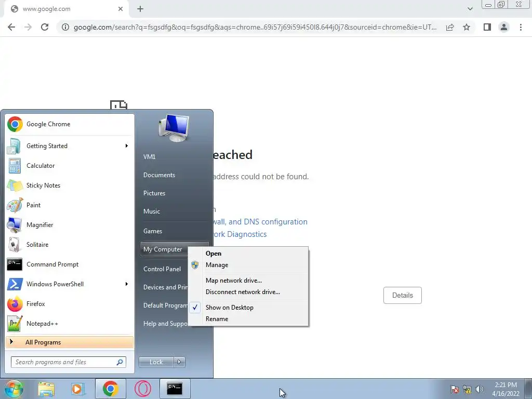Image resolution: width=532 pixels, height=399 pixels.
Task: Open Windows Explorer folder on taskbar
Action: coord(46,389)
